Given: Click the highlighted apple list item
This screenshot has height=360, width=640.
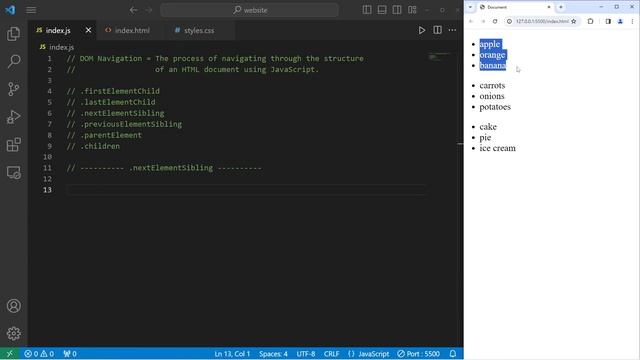Looking at the screenshot, I should click(x=490, y=44).
